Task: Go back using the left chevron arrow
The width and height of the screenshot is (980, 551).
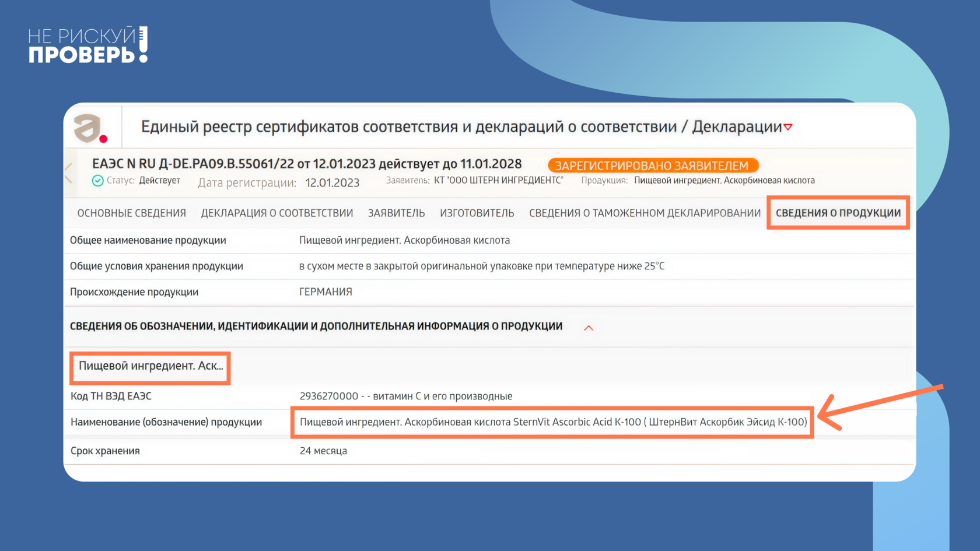Action: pyautogui.click(x=68, y=173)
